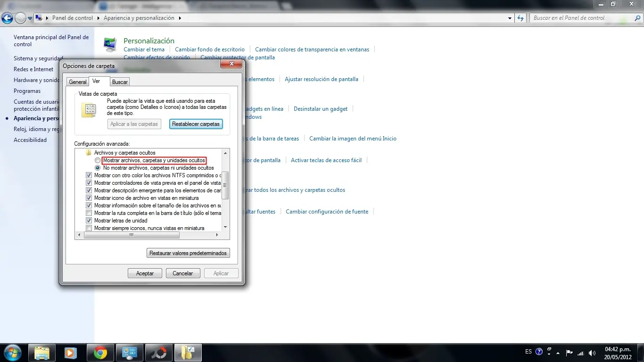Click the Cancelar button
The width and height of the screenshot is (644, 362).
183,273
